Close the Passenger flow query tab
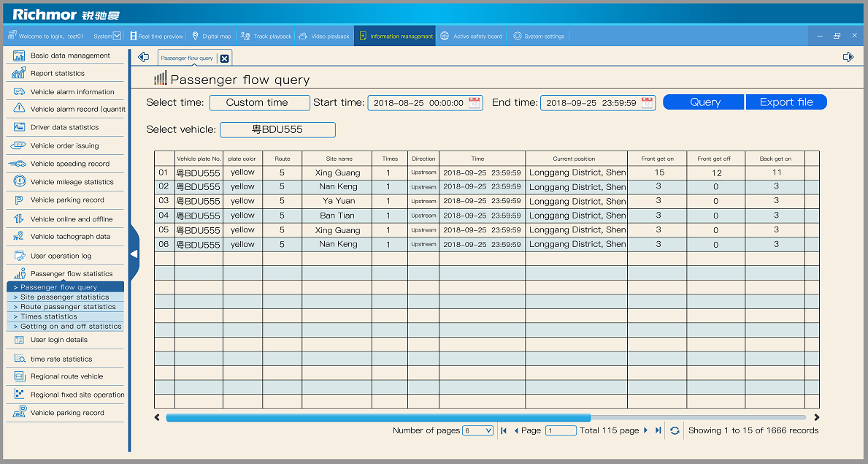Image resolution: width=868 pixels, height=464 pixels. click(224, 58)
